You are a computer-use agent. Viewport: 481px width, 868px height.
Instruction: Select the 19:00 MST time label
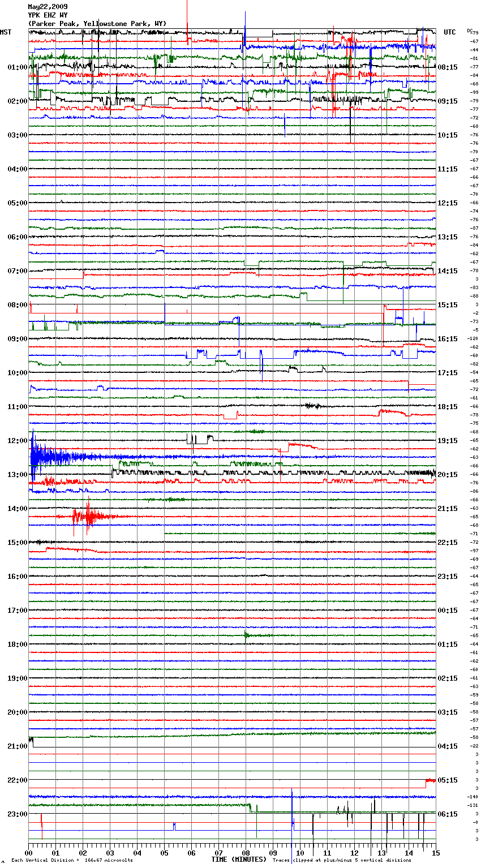pyautogui.click(x=18, y=678)
